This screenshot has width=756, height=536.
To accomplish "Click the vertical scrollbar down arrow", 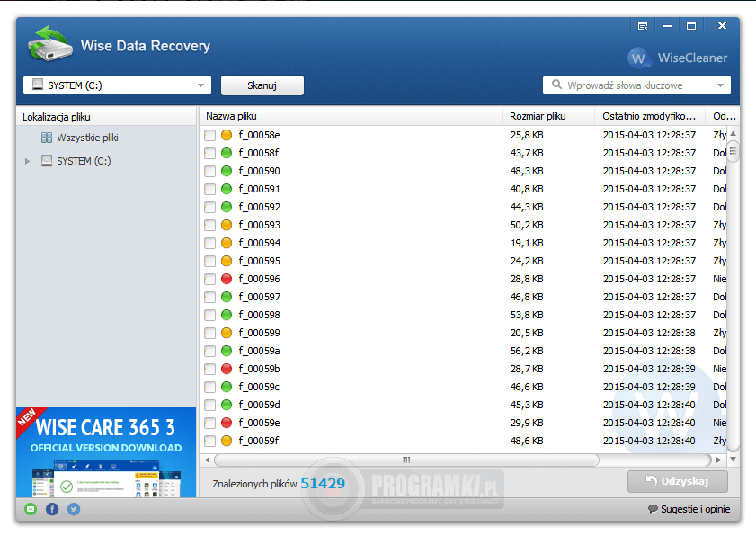I will click(733, 460).
